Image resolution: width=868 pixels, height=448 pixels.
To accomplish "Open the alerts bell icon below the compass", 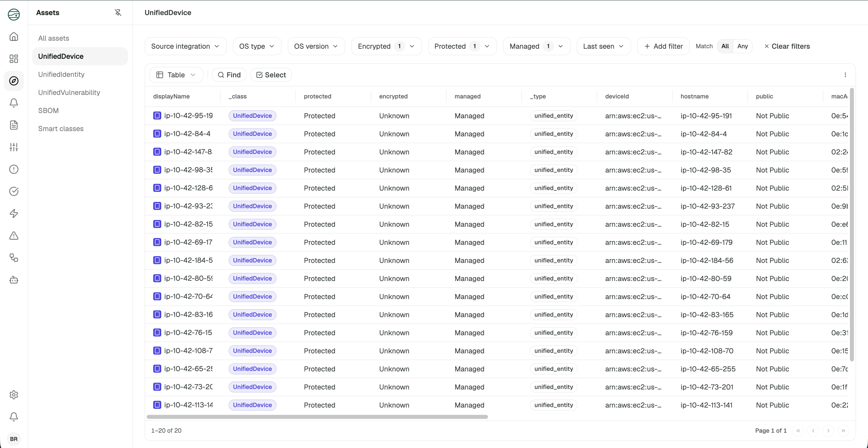I will (14, 103).
